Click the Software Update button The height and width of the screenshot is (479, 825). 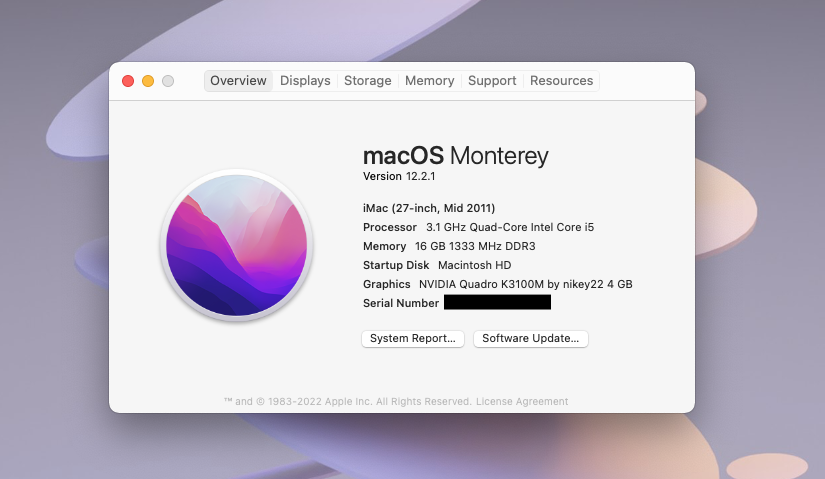[x=530, y=338]
